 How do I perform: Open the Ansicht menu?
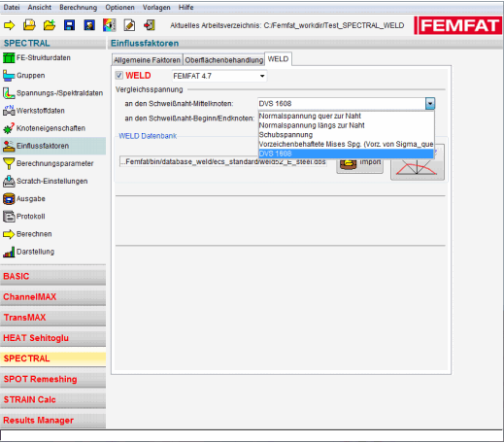40,8
